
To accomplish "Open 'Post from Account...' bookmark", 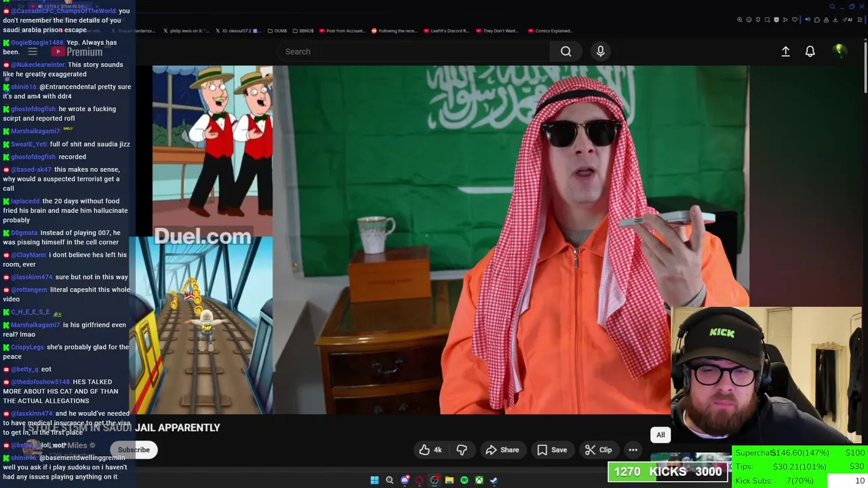I will 342,30.
